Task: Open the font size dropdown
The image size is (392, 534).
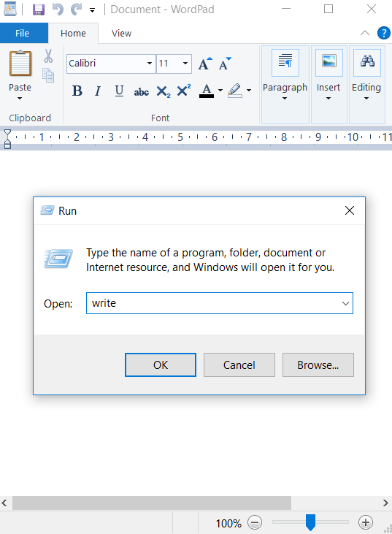Action: click(185, 64)
